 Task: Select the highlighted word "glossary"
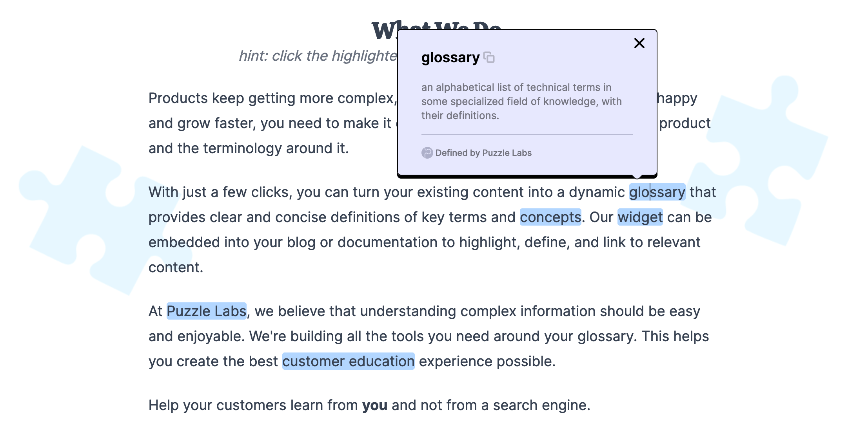click(657, 192)
